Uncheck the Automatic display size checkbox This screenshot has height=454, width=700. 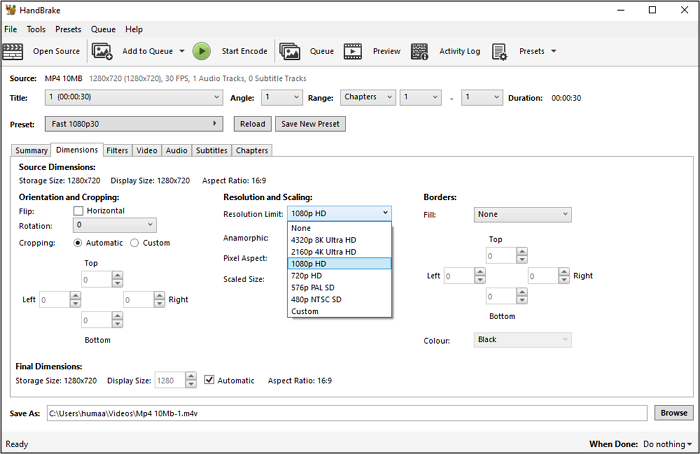point(209,380)
